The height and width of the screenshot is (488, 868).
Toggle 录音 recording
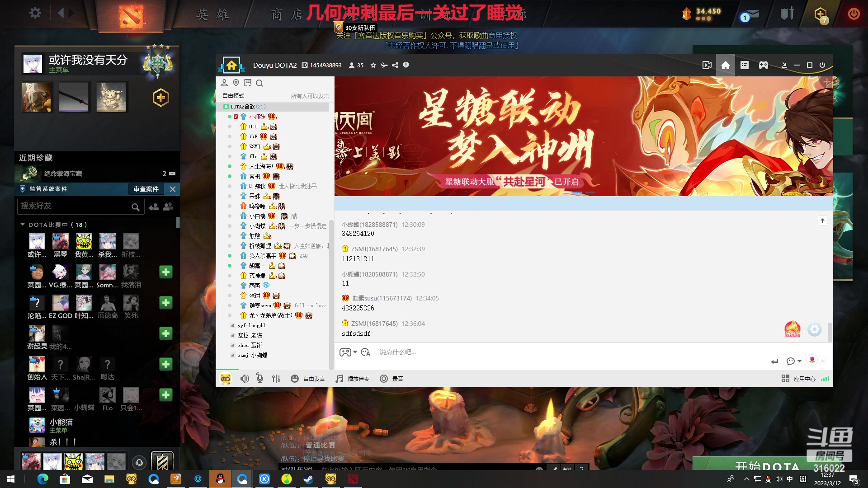pyautogui.click(x=392, y=379)
